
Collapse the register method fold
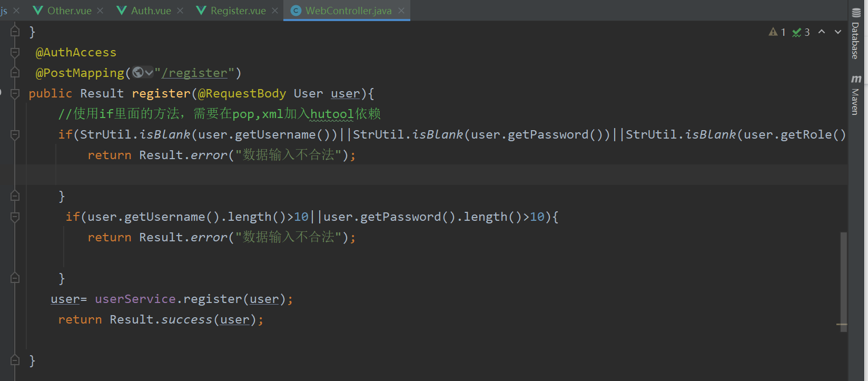tap(15, 93)
